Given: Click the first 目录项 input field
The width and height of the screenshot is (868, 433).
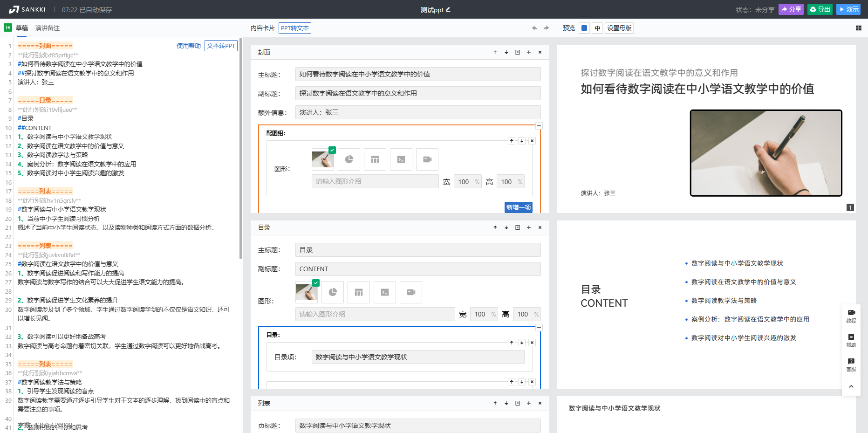Looking at the screenshot, I should pyautogui.click(x=418, y=357).
